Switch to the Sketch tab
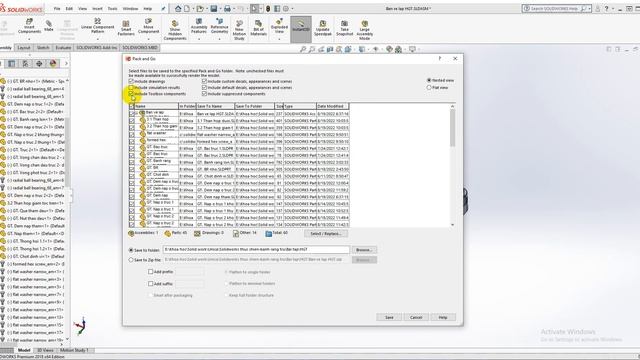This screenshot has height=360, width=640. pos(43,48)
